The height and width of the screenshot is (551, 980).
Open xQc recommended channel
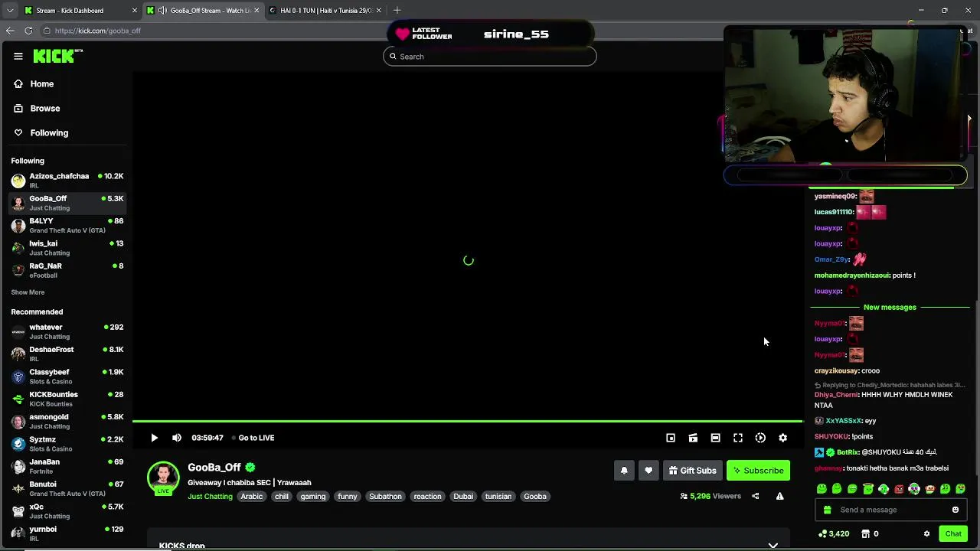pyautogui.click(x=67, y=511)
